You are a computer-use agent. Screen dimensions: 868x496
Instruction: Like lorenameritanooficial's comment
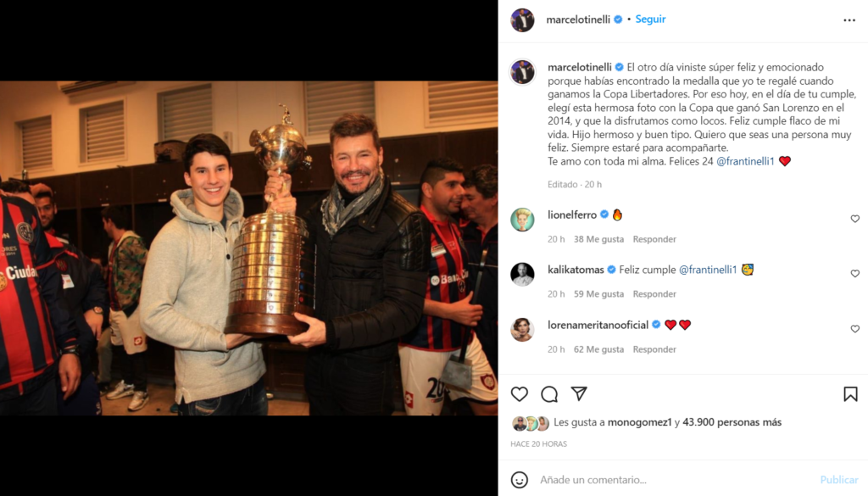point(854,329)
